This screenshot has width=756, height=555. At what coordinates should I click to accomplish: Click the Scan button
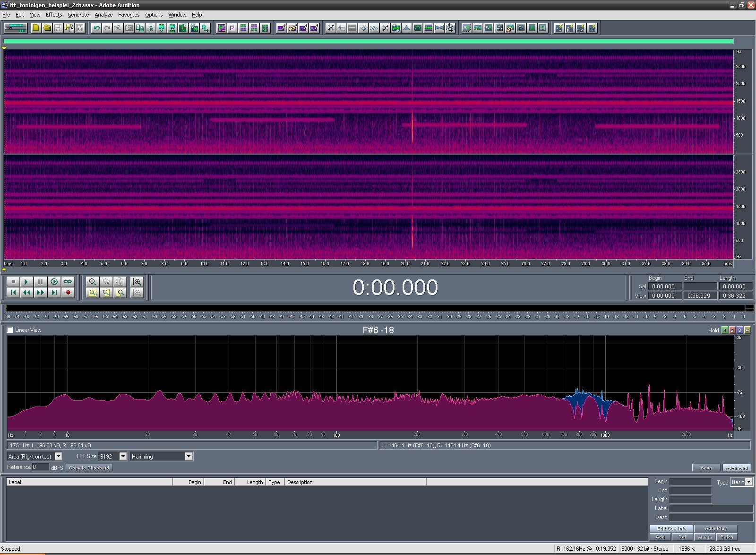pyautogui.click(x=706, y=468)
